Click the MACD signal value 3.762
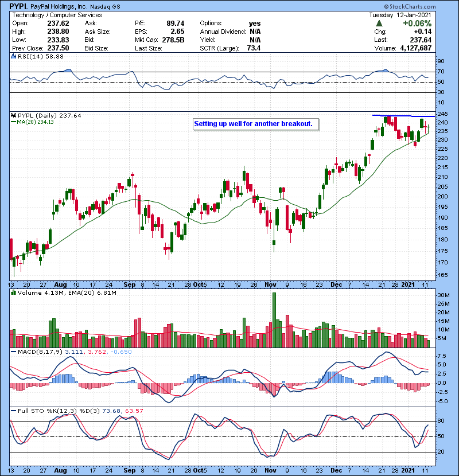The image size is (459, 476). click(x=97, y=352)
